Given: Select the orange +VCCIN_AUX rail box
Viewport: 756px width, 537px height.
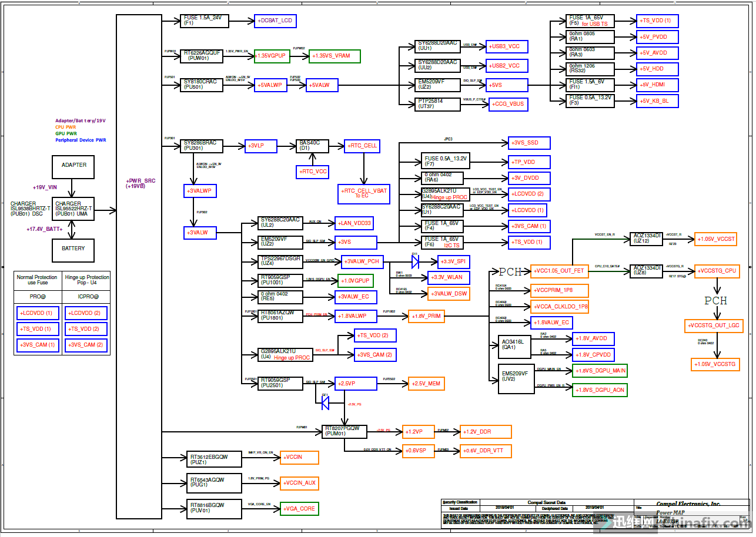Looking at the screenshot, I should coord(301,483).
